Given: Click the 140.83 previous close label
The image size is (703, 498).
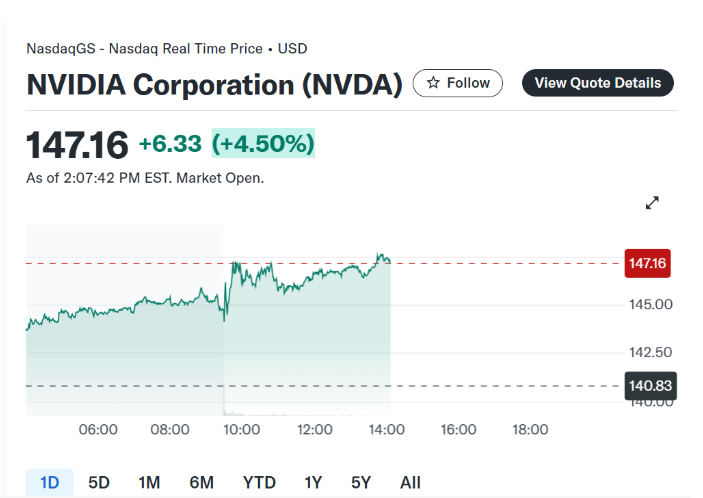Looking at the screenshot, I should coord(650,385).
